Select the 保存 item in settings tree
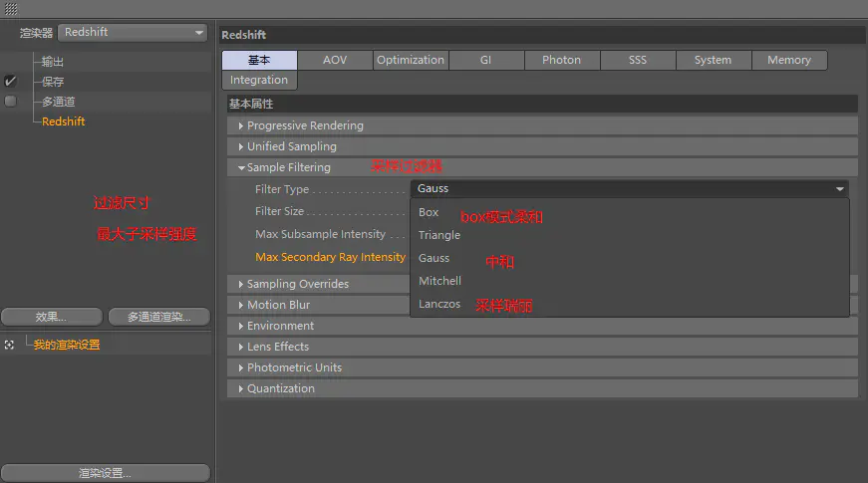Screen dimensions: 868x483 (53, 82)
